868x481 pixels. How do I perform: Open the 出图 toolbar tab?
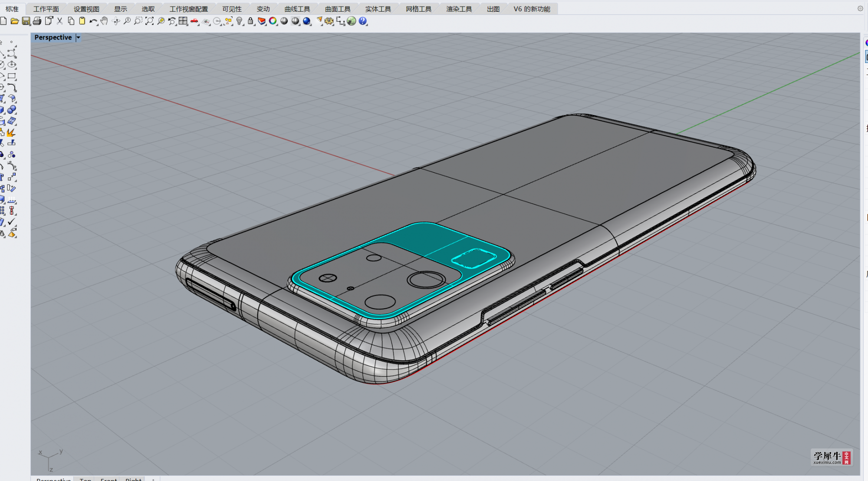pos(493,9)
